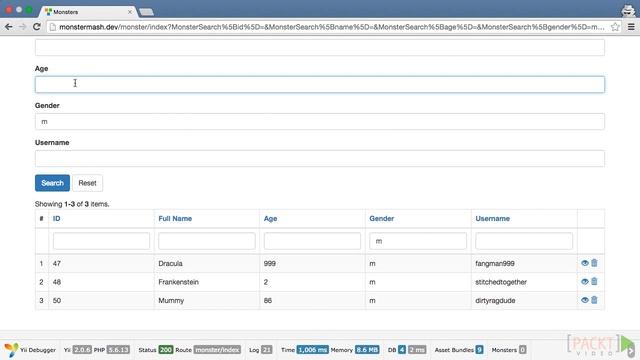The image size is (640, 360).
Task: Open the Memory debug panel
Action: 355,350
